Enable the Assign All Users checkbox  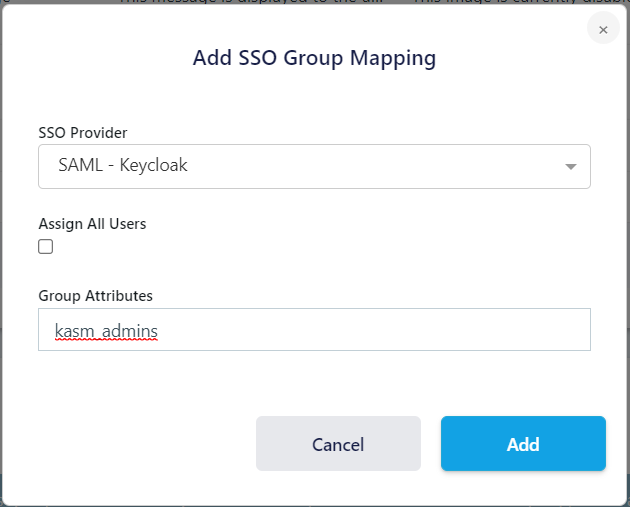pyautogui.click(x=46, y=247)
